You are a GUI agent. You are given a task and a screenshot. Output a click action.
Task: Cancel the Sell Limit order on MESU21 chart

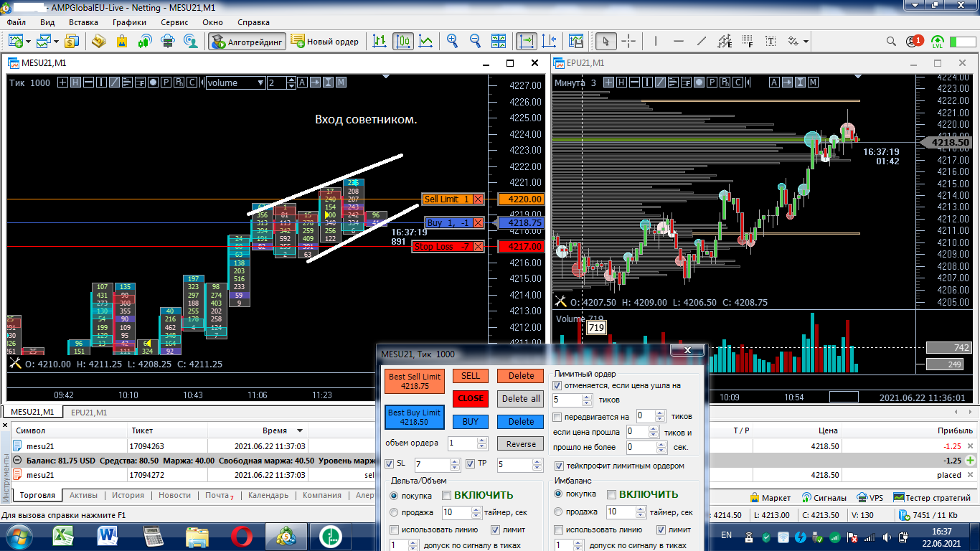pyautogui.click(x=479, y=199)
